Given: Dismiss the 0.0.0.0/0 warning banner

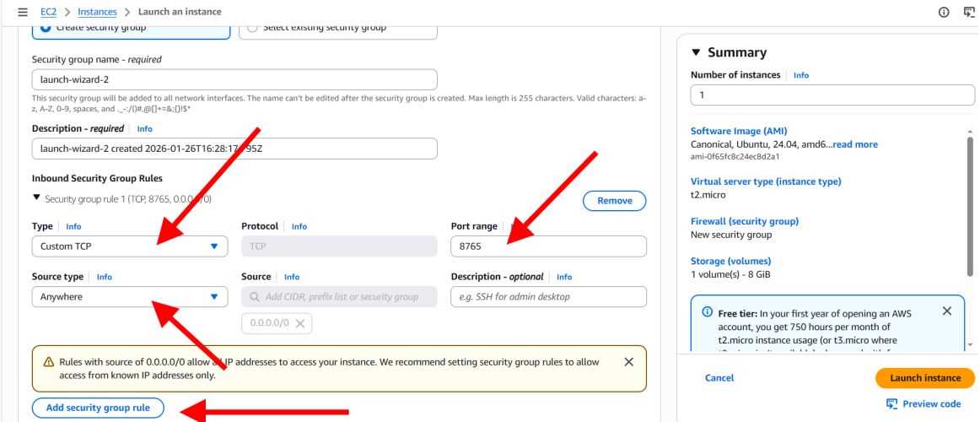Looking at the screenshot, I should (628, 362).
